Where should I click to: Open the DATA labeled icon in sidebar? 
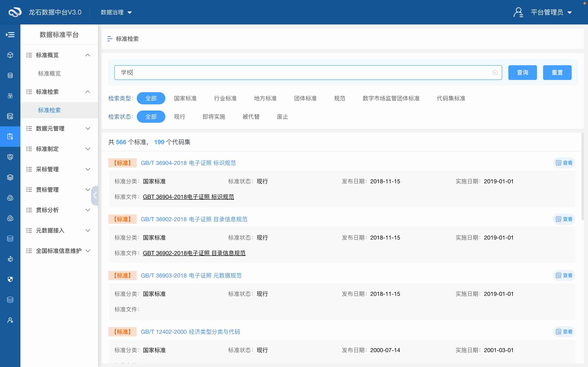coord(10,95)
